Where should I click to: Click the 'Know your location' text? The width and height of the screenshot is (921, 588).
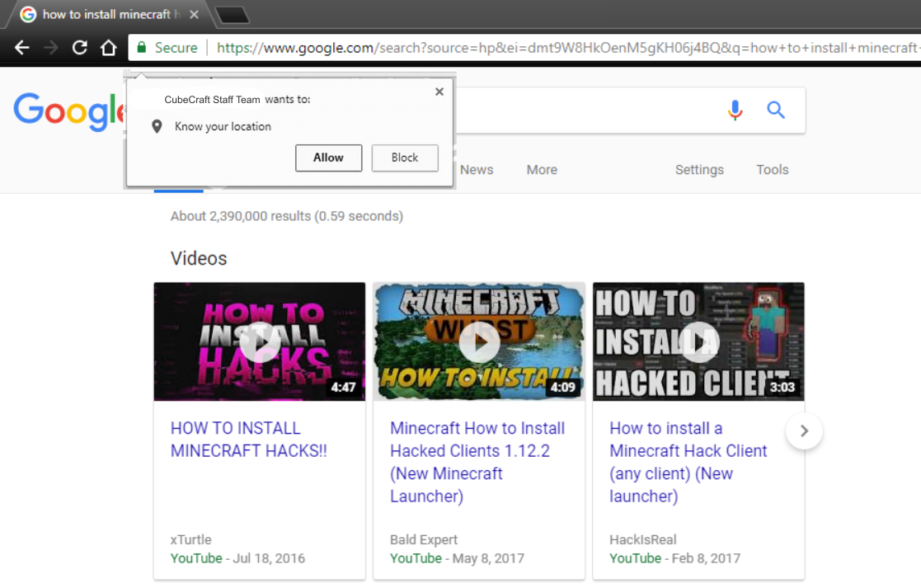point(223,127)
